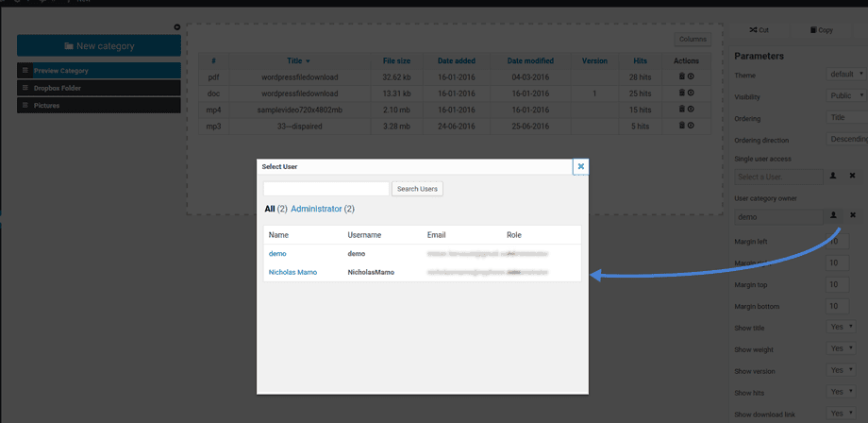
Task: Click the user search text field
Action: 325,189
